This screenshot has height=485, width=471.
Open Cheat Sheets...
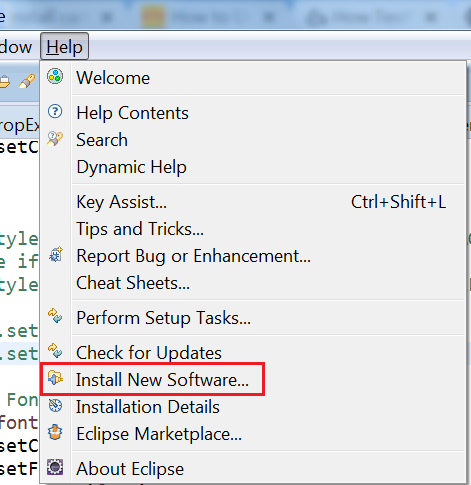pos(252,283)
